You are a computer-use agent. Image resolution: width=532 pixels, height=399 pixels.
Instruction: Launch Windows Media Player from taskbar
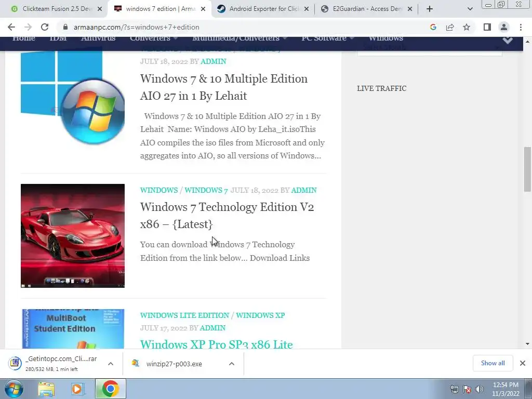click(78, 389)
